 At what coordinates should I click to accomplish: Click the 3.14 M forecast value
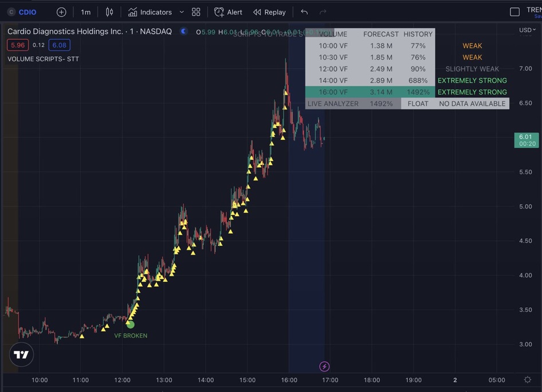[381, 92]
